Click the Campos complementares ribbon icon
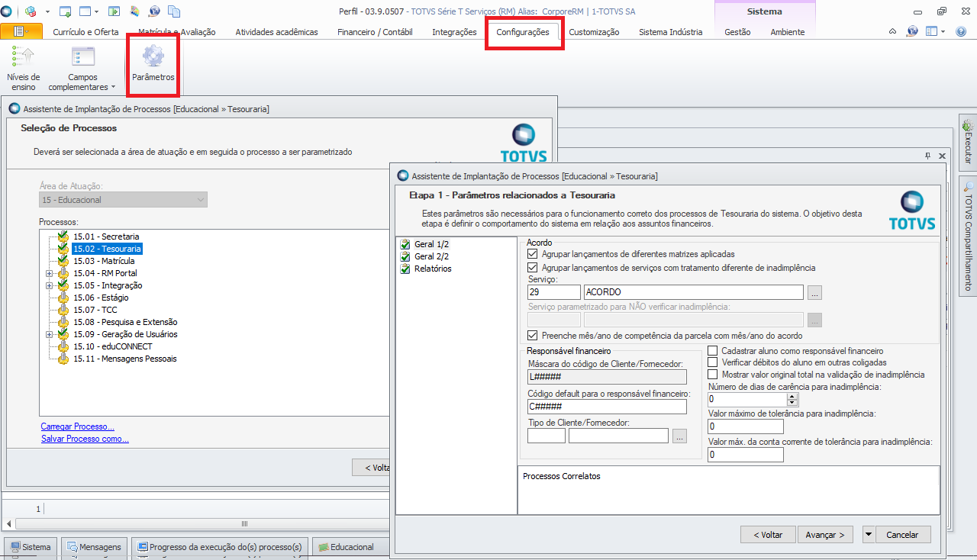 click(x=82, y=56)
